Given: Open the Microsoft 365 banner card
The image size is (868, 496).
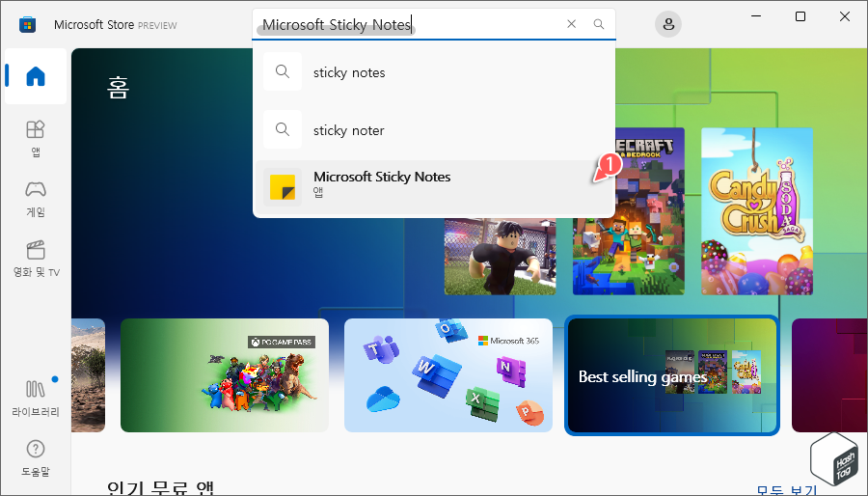Looking at the screenshot, I should click(448, 375).
